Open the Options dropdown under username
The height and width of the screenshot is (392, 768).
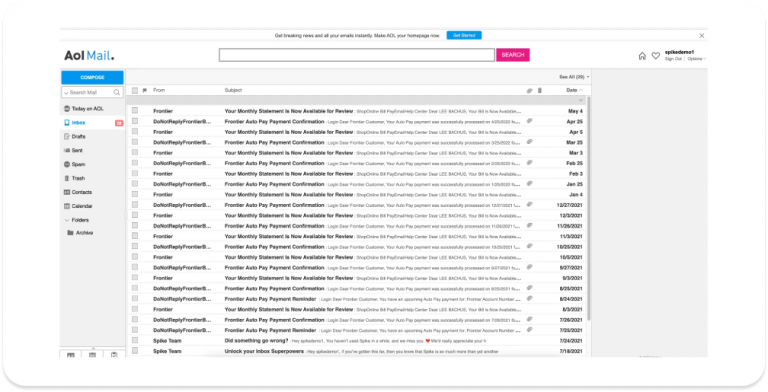pyautogui.click(x=696, y=59)
